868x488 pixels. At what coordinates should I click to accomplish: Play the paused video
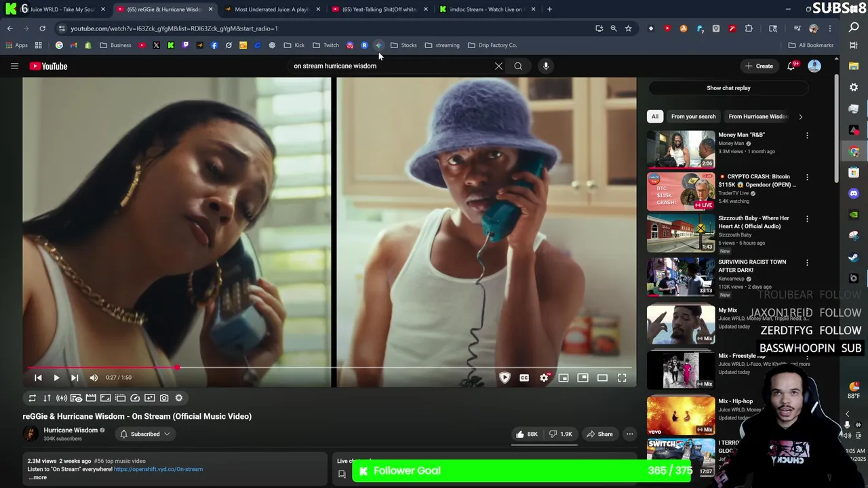[x=56, y=378]
